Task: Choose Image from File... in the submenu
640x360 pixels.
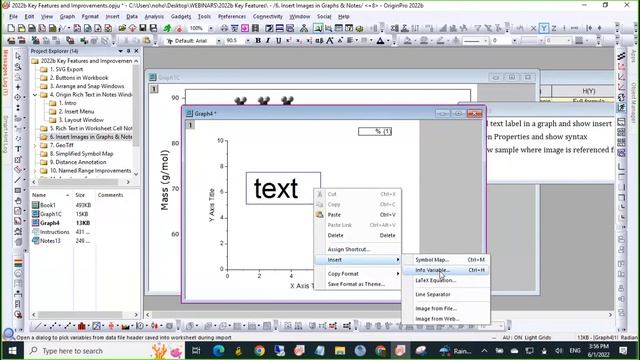Action: (446, 309)
